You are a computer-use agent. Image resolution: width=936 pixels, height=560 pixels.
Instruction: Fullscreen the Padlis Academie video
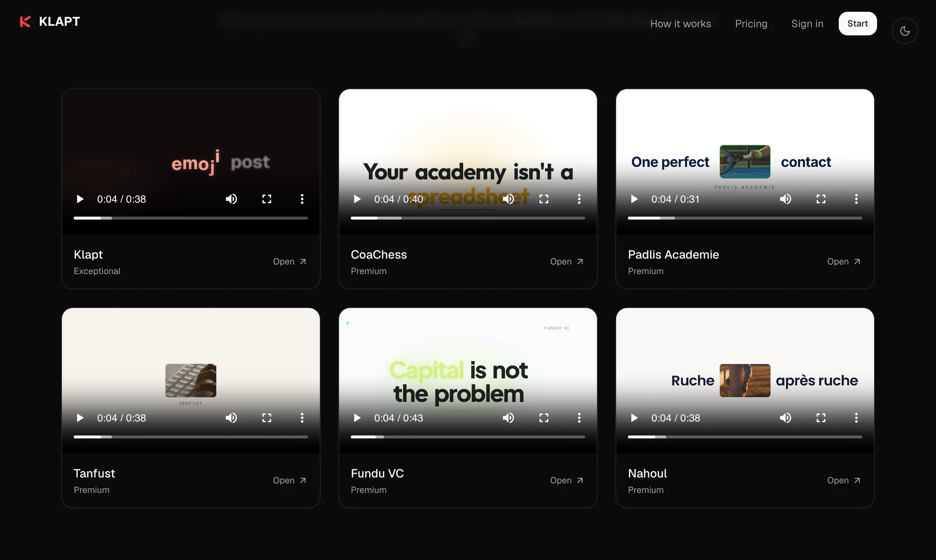click(821, 199)
